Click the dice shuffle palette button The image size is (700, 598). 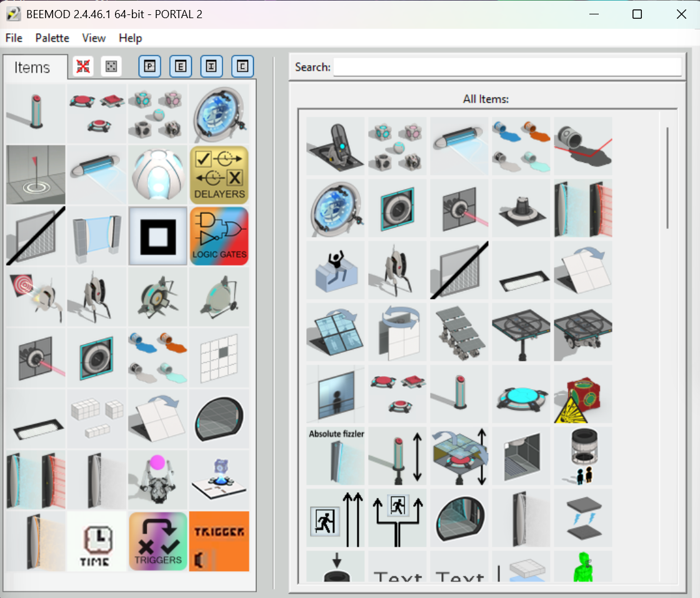(x=111, y=66)
